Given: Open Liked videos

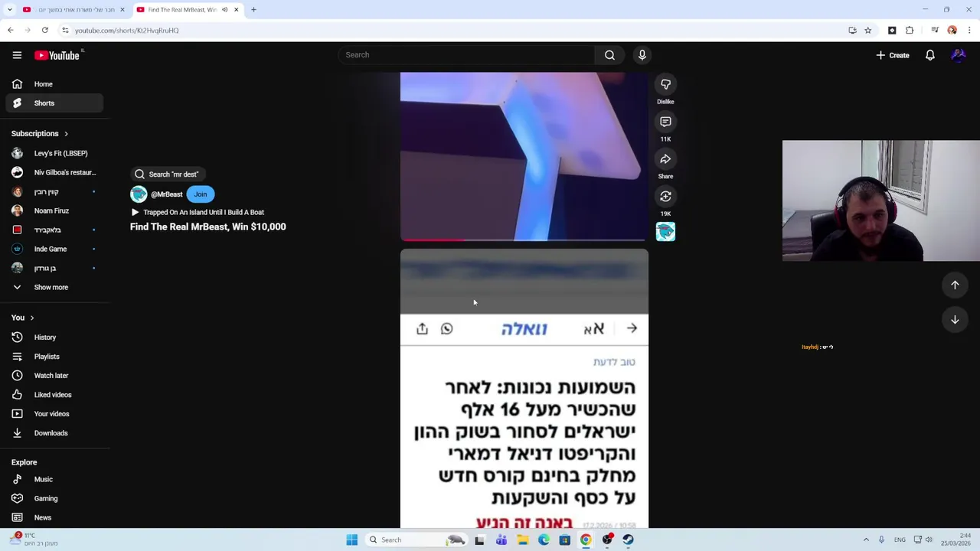Looking at the screenshot, I should (x=54, y=395).
